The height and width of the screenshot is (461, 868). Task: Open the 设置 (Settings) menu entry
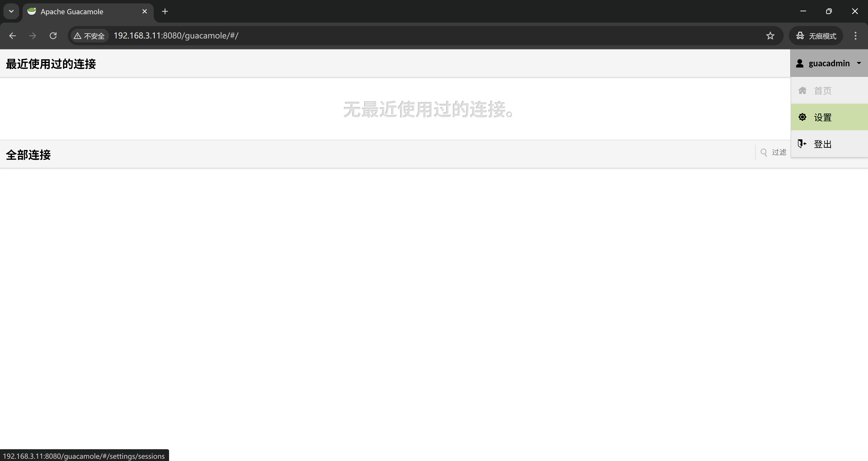tap(829, 117)
